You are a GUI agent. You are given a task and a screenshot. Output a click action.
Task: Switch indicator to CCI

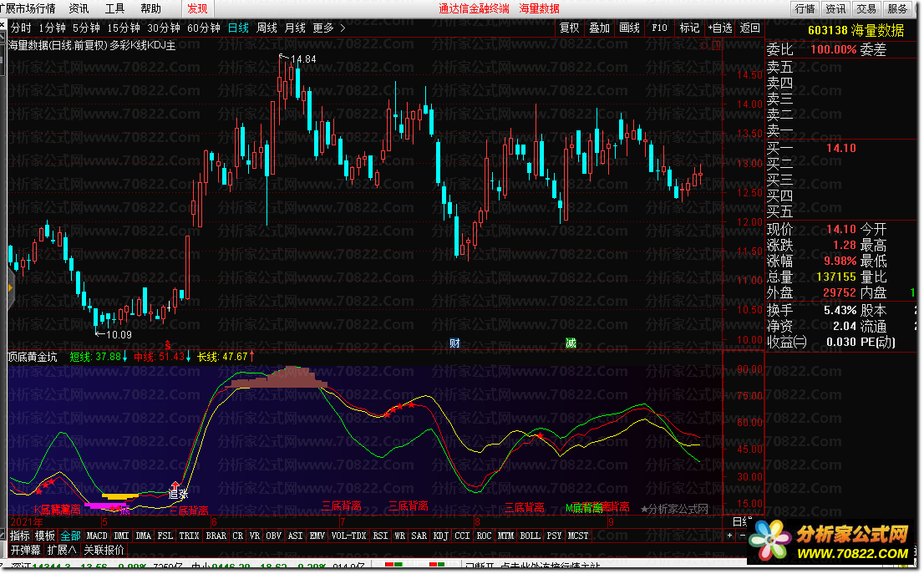click(x=463, y=536)
